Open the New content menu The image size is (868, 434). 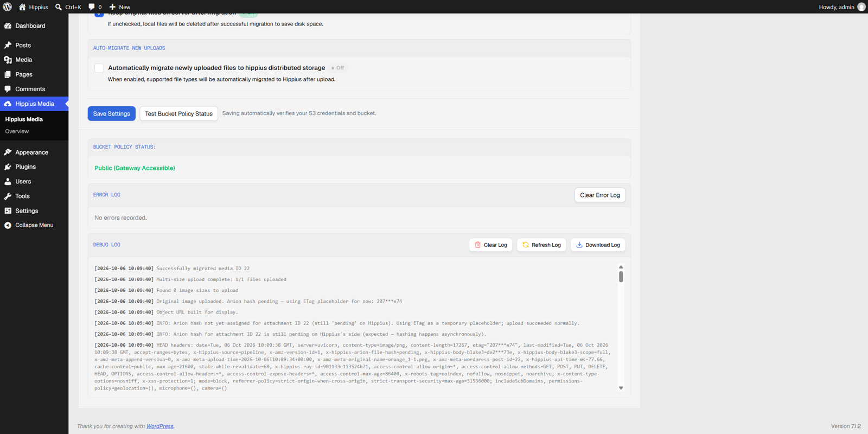(x=120, y=7)
